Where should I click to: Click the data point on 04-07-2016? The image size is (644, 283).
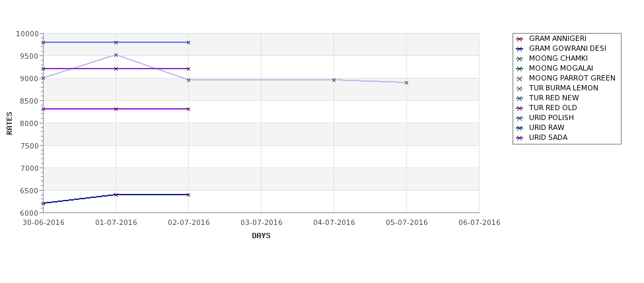click(x=334, y=80)
